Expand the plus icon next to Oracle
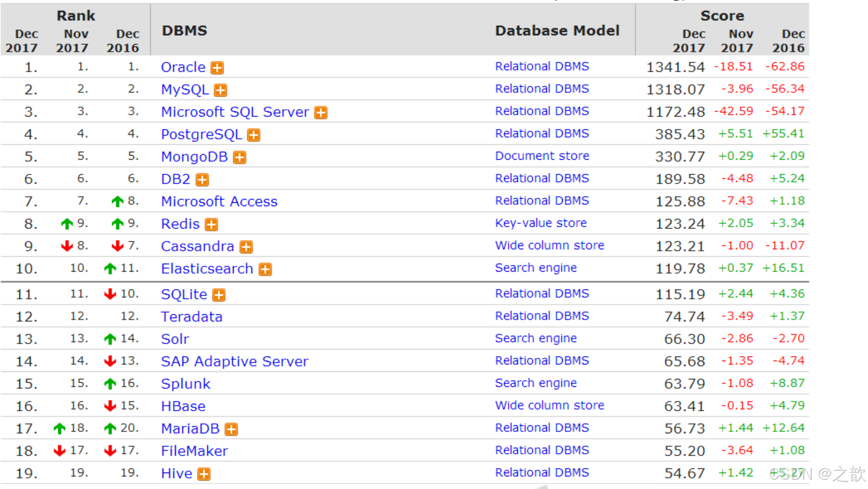 coord(217,68)
